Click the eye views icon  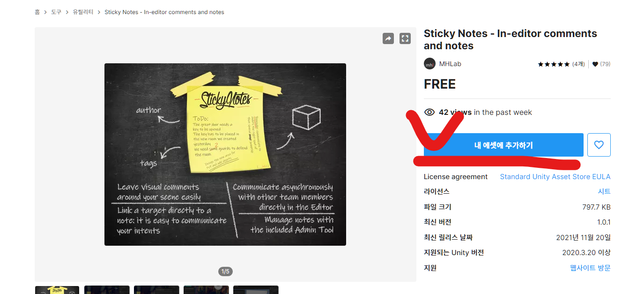(x=429, y=112)
